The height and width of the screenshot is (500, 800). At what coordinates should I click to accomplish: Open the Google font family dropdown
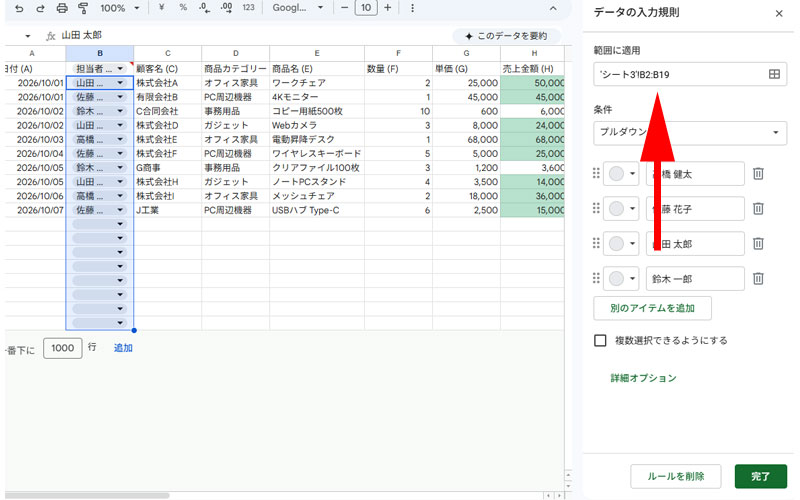point(297,8)
